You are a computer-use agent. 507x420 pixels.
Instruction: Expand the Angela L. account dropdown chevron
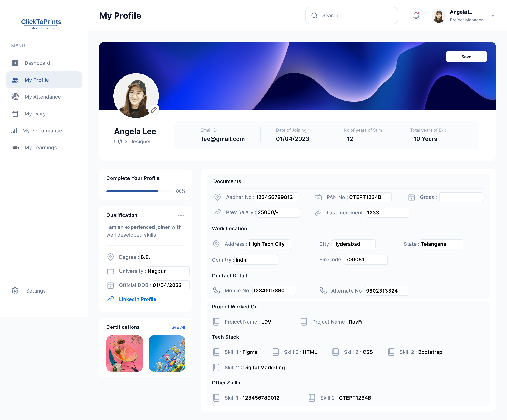(493, 15)
